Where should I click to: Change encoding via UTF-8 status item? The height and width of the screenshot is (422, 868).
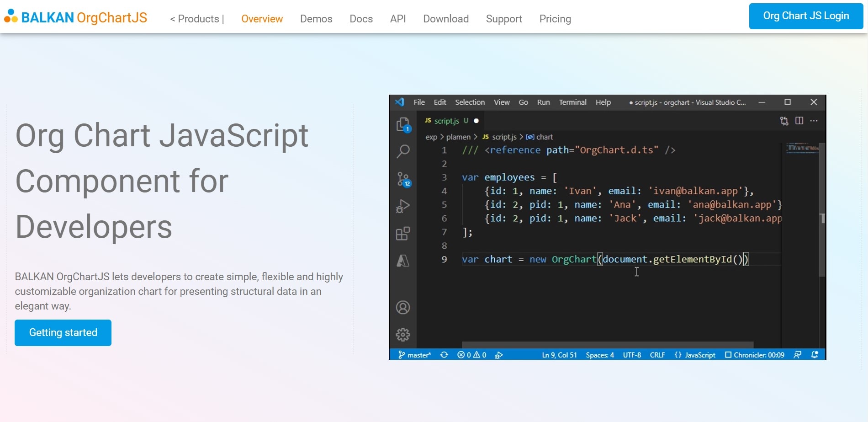(632, 355)
